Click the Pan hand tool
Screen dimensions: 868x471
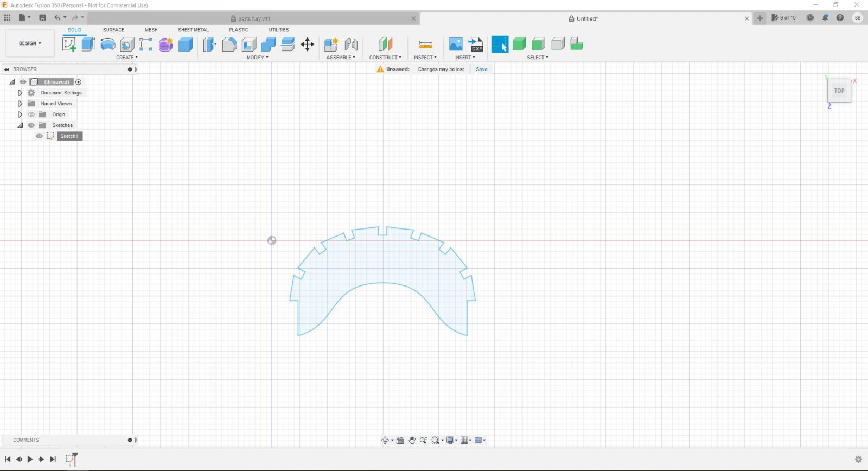[412, 440]
